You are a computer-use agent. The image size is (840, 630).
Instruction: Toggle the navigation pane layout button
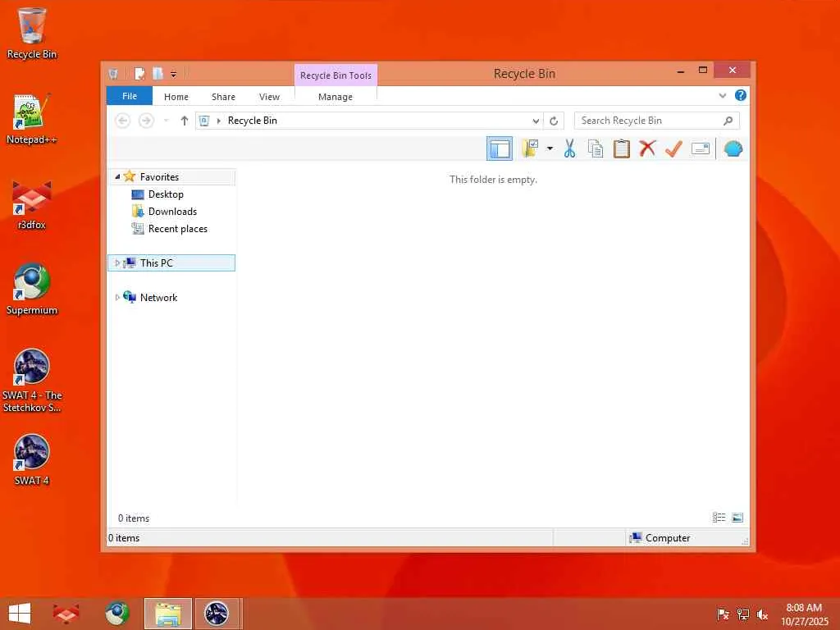pyautogui.click(x=500, y=148)
